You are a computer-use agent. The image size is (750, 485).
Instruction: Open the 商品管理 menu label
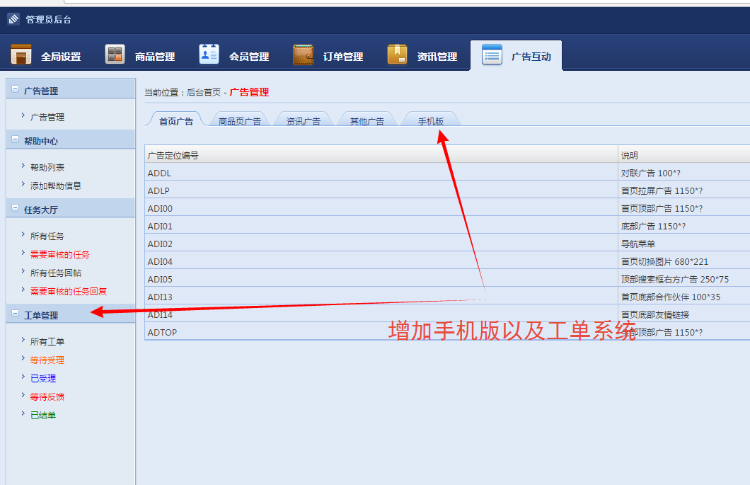coord(154,56)
